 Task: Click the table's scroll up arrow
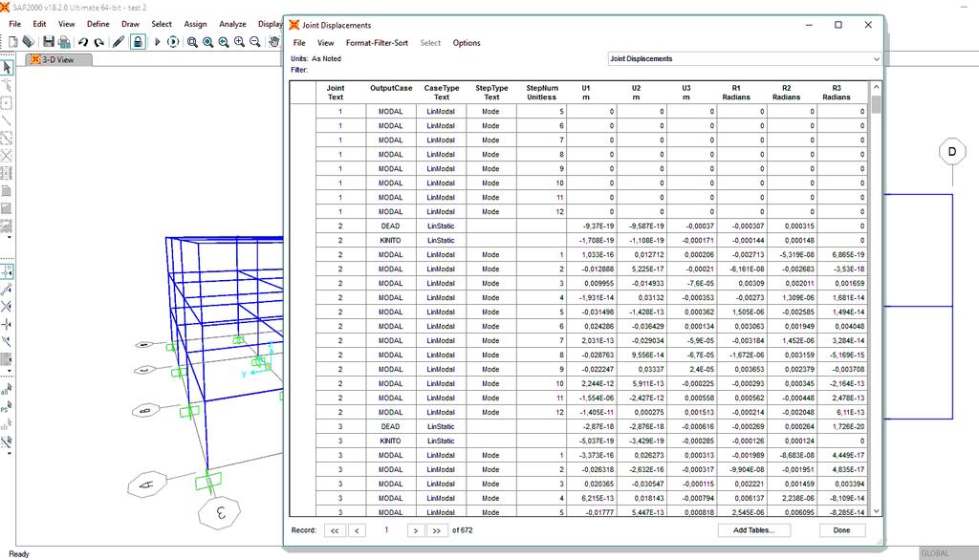click(876, 87)
